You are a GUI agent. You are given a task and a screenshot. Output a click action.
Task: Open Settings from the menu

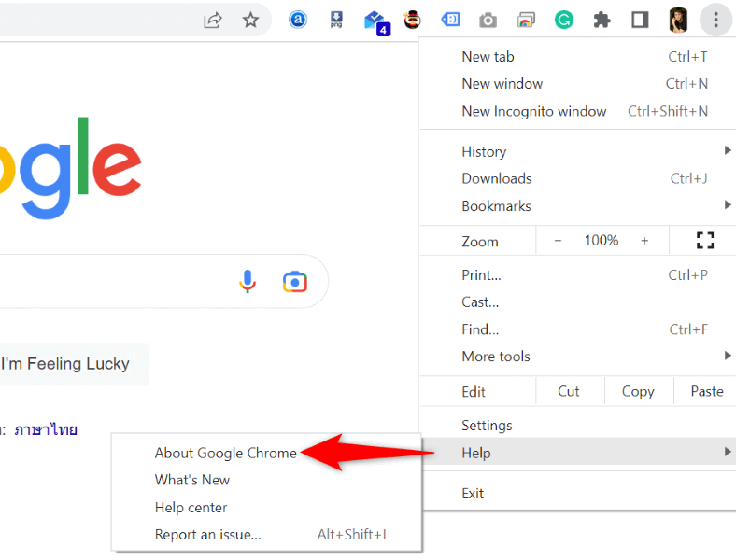(578, 426)
